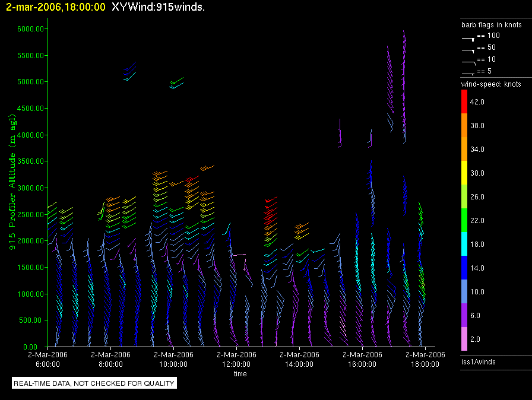Click the REAL-TIME DATA quality notice box
Screen dimensions: 532x400
(94, 383)
